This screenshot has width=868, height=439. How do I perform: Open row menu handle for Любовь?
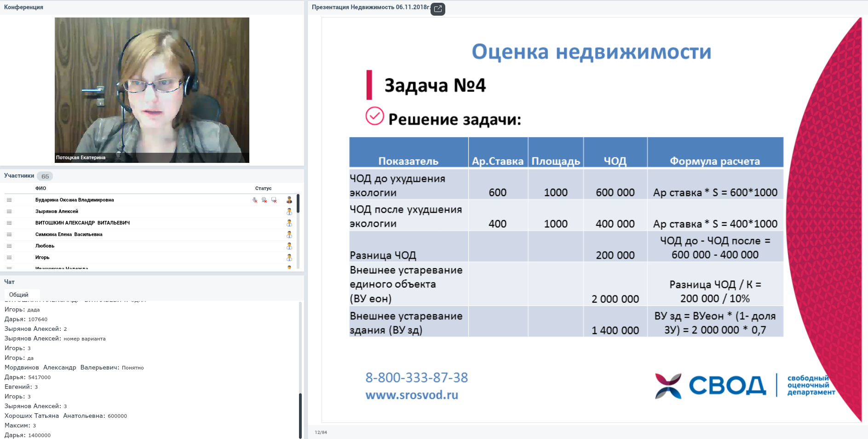[9, 246]
